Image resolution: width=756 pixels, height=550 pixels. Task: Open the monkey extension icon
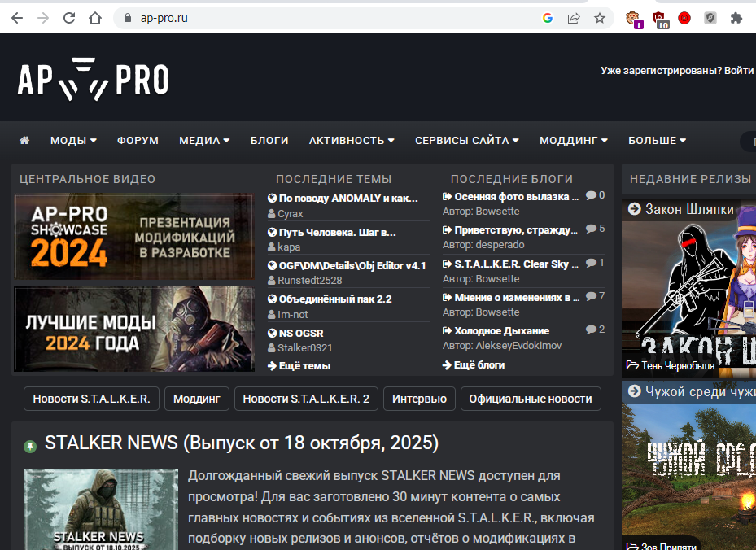(634, 20)
